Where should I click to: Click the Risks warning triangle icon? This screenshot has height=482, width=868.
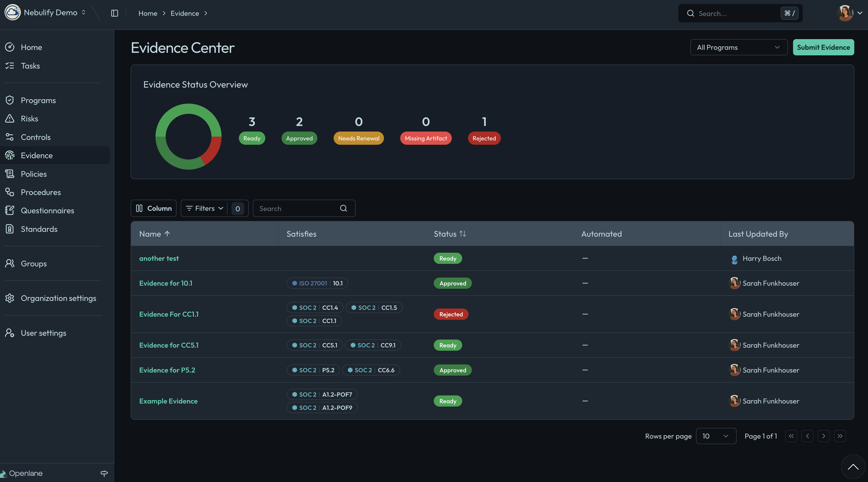[10, 119]
